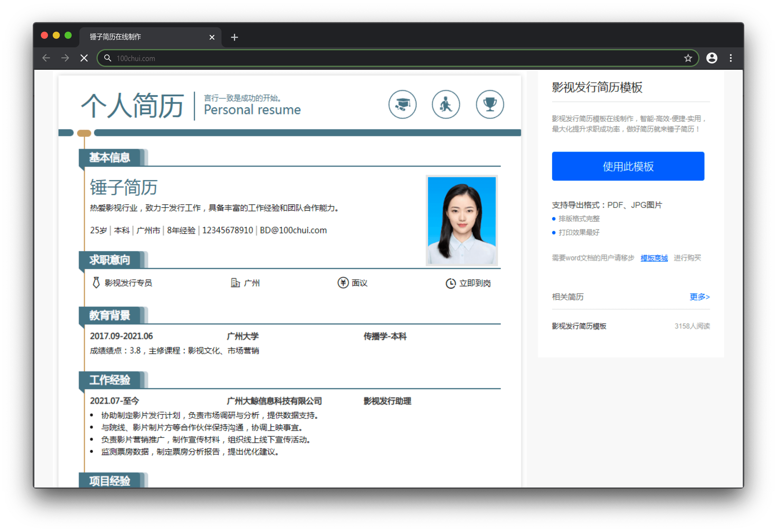Click the email BD@100chui.com
Screen dimensions: 777x532
tap(293, 230)
